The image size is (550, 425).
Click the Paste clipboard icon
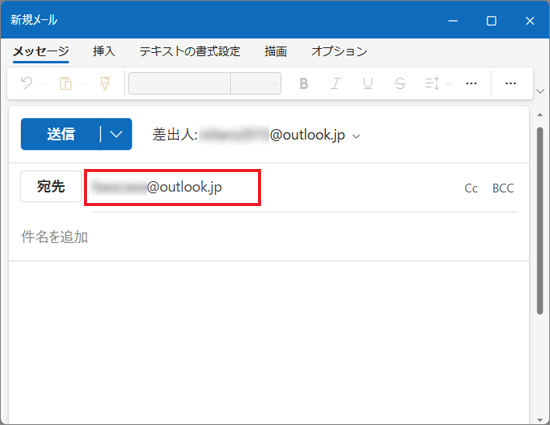point(66,83)
